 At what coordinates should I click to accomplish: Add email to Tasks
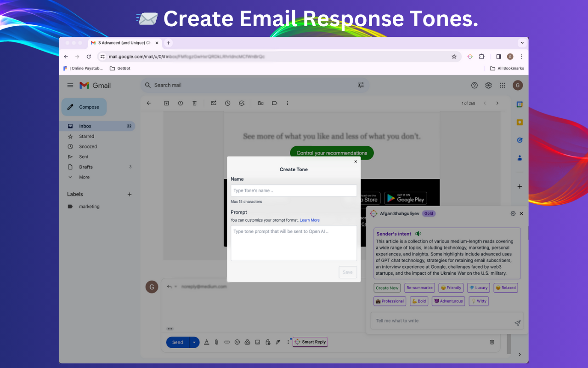click(x=242, y=103)
